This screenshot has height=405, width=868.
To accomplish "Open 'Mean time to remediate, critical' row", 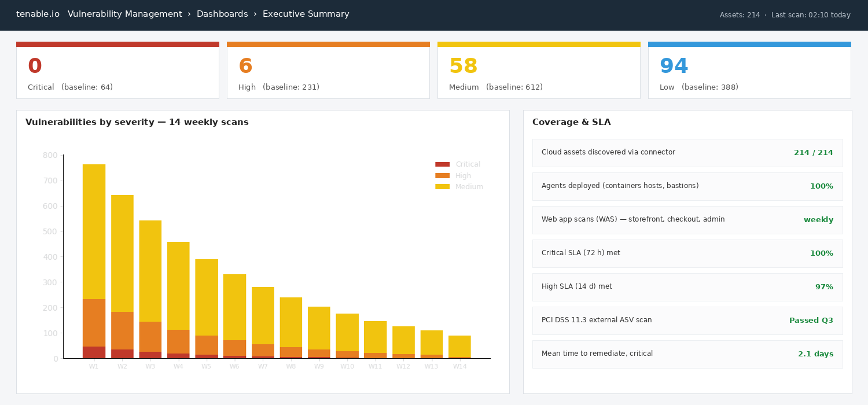I will click(687, 354).
